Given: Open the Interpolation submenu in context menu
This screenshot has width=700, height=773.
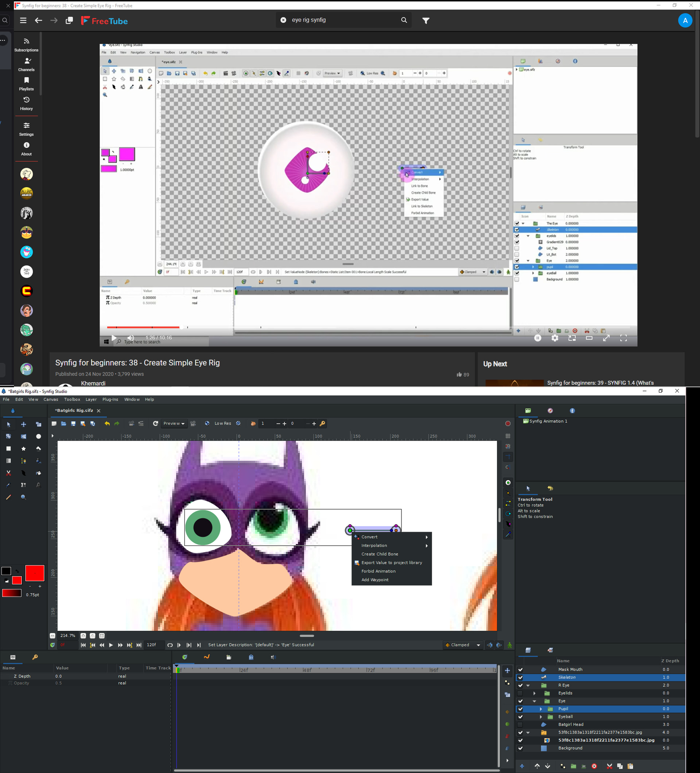Looking at the screenshot, I should tap(392, 545).
